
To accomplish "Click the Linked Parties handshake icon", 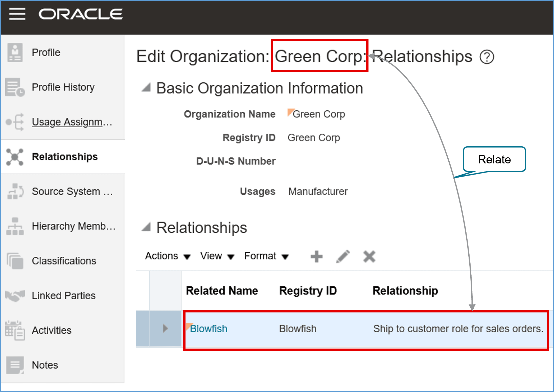I will (15, 296).
